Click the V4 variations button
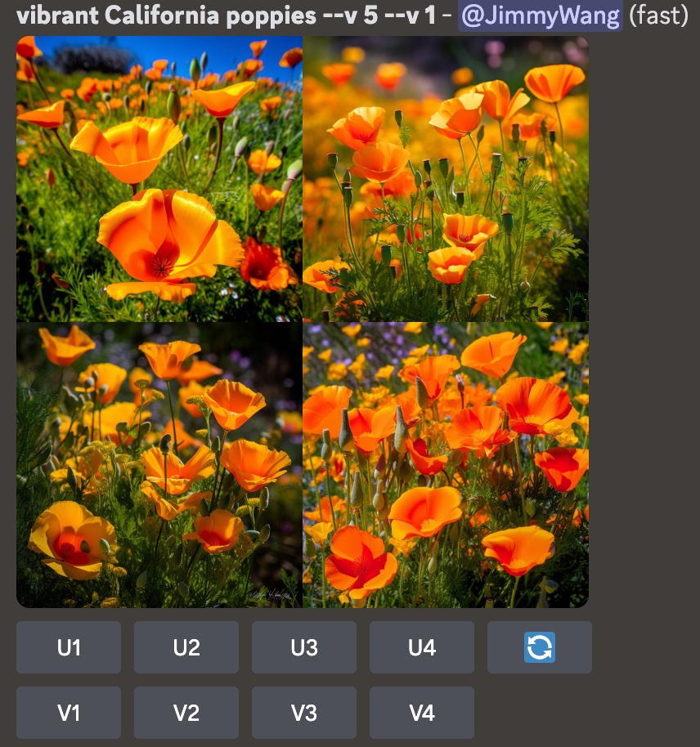The width and height of the screenshot is (700, 747). (x=421, y=713)
